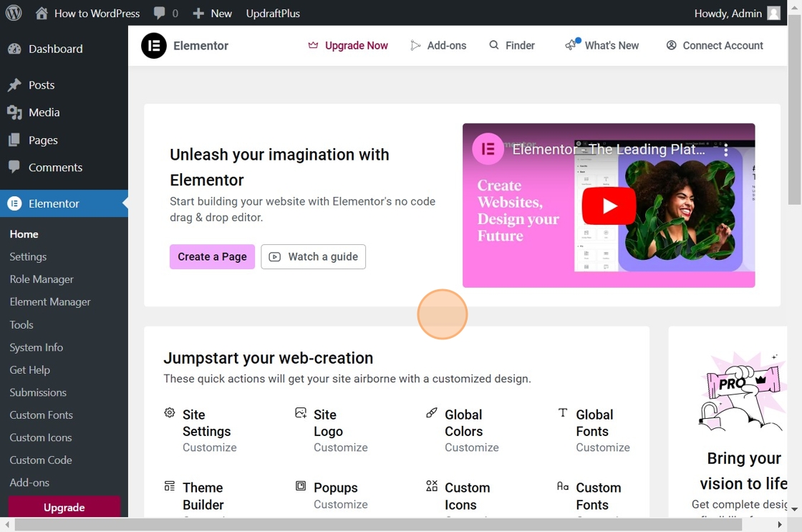The height and width of the screenshot is (532, 802).
Task: Click the Connect Account user icon
Action: (x=671, y=45)
